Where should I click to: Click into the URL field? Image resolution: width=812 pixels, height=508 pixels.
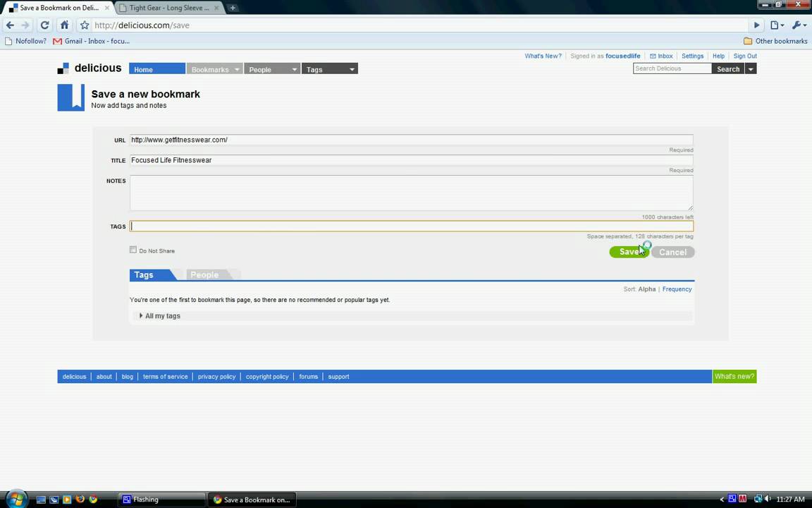(411, 140)
